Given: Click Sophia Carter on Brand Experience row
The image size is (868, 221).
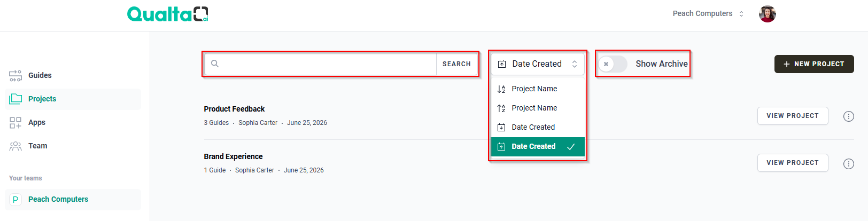Looking at the screenshot, I should tap(254, 170).
